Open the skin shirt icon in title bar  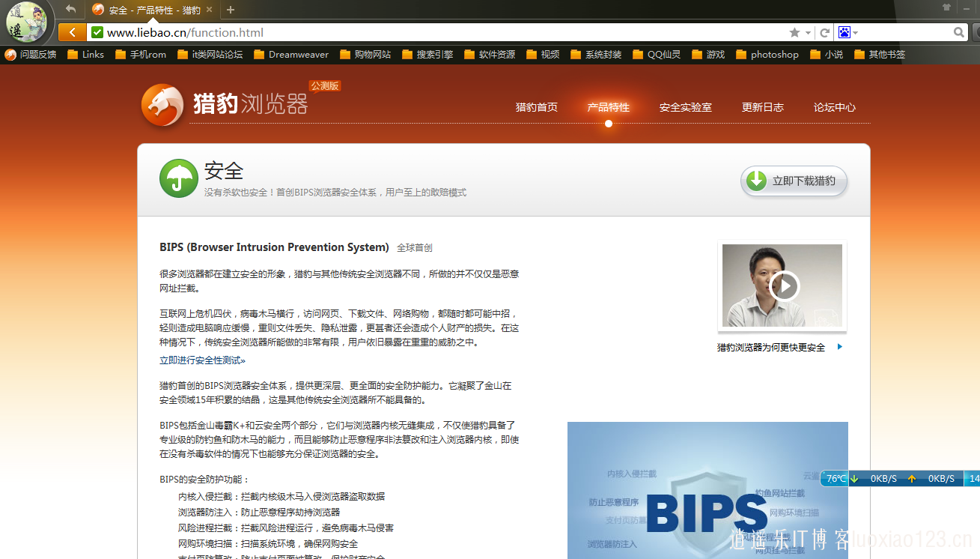946,7
